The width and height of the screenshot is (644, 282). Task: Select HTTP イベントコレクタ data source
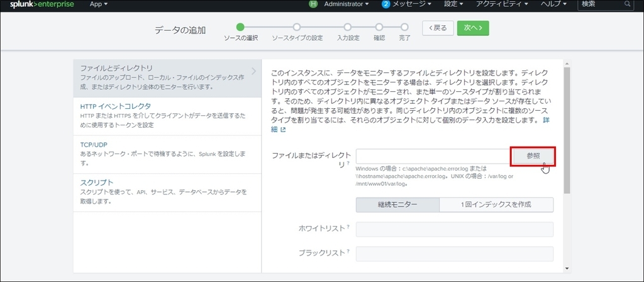(167, 116)
